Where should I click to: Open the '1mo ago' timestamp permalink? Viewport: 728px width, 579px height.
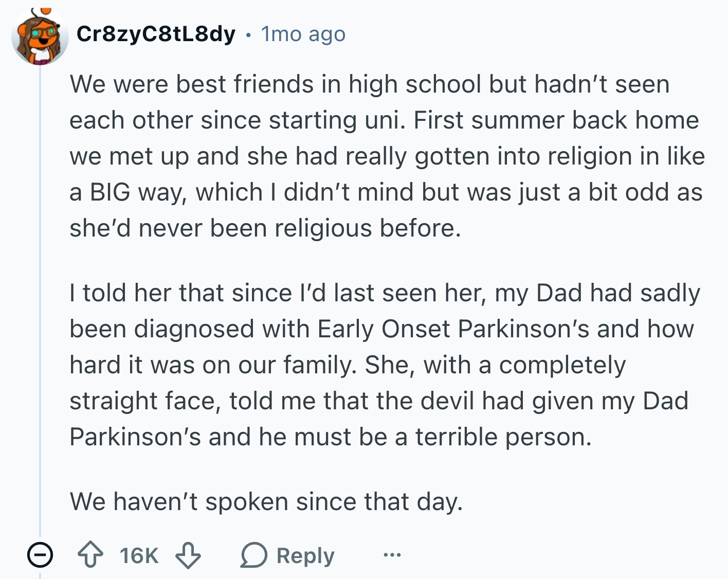coord(303,34)
